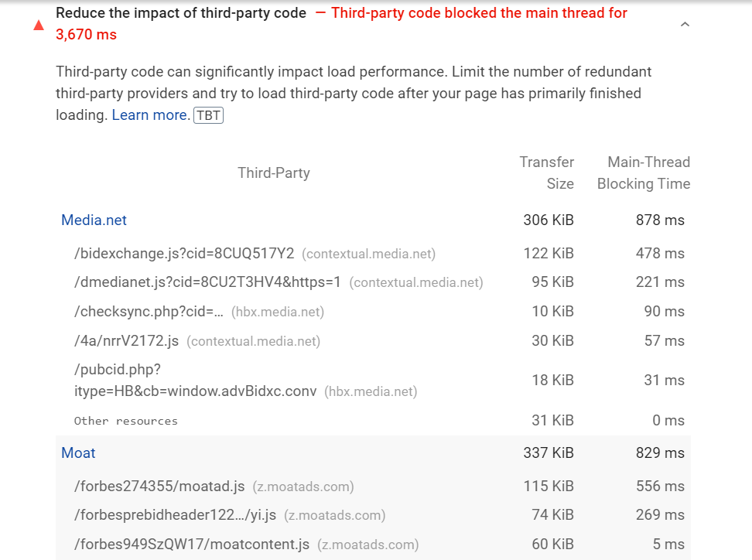Click the pubcid.php resource URL
This screenshot has height=560, width=752.
point(195,381)
